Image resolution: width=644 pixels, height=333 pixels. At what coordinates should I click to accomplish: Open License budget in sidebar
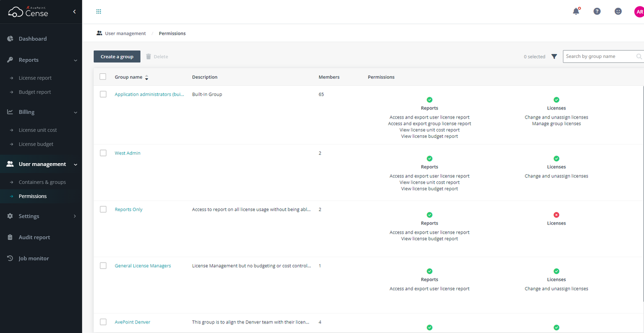click(x=36, y=144)
